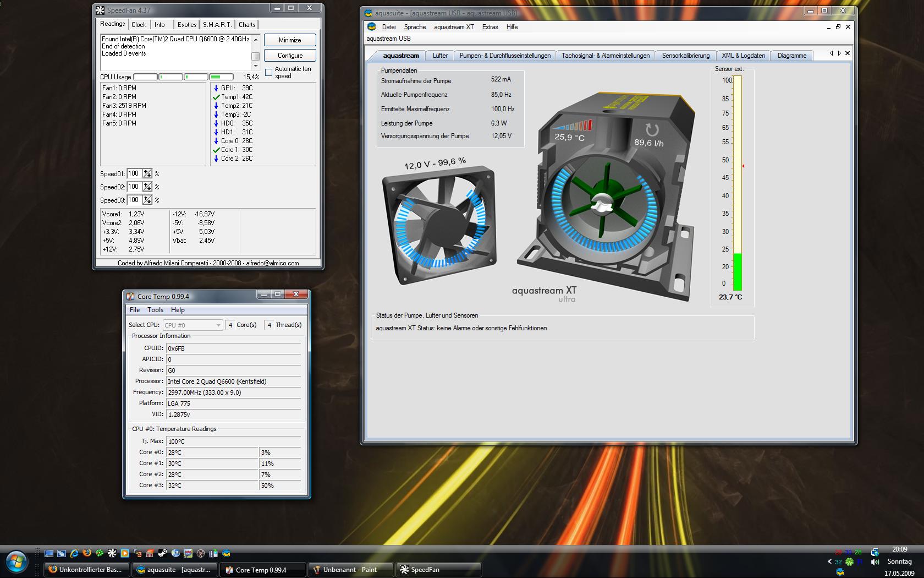This screenshot has width=924, height=578.
Task: Click the film reel quick launch icon
Action: [201, 553]
